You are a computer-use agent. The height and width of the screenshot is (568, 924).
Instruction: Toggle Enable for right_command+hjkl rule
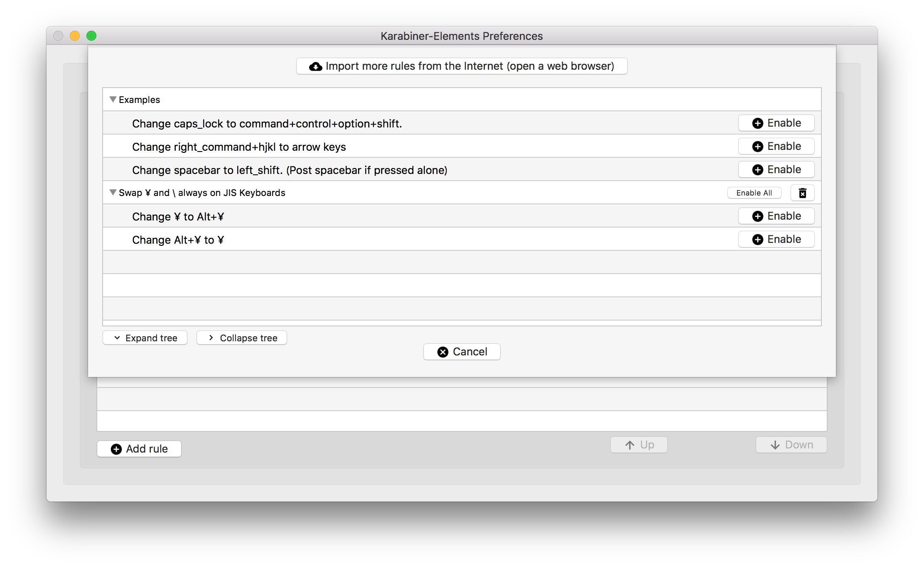tap(776, 146)
